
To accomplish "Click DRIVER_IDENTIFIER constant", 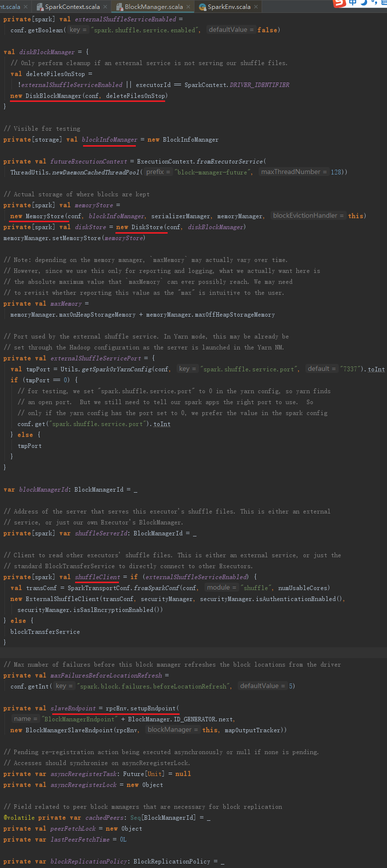I will 259,85.
